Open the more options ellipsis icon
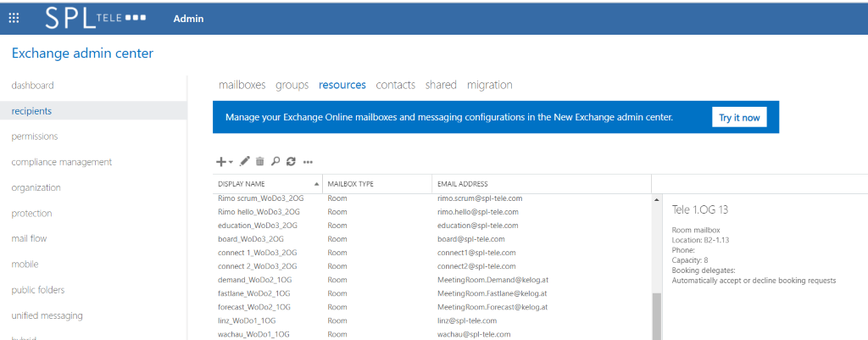The height and width of the screenshot is (340, 868). [309, 162]
